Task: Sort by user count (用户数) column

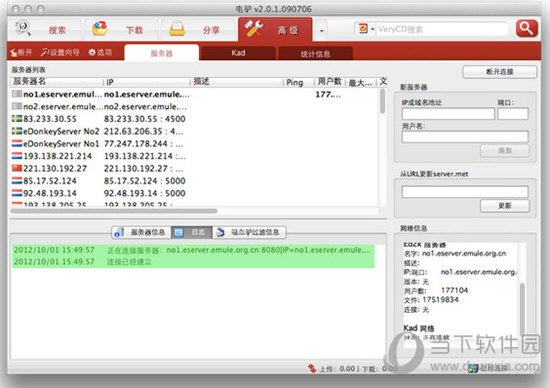Action: click(x=329, y=81)
